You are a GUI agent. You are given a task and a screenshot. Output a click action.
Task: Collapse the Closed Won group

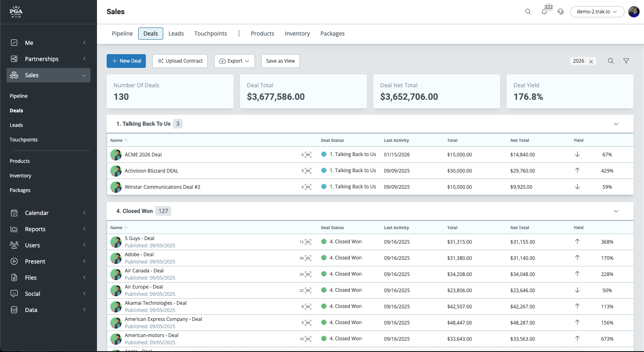coord(616,211)
